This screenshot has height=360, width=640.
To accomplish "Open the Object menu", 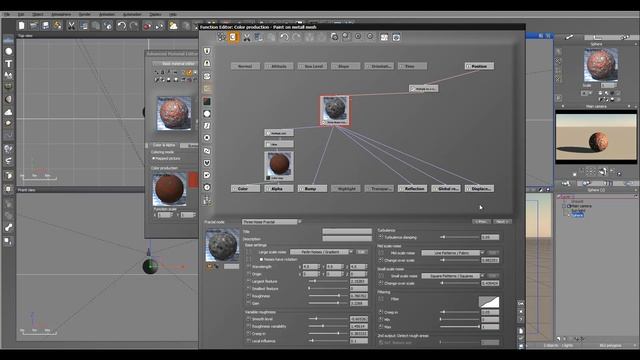I will pyautogui.click(x=38, y=14).
